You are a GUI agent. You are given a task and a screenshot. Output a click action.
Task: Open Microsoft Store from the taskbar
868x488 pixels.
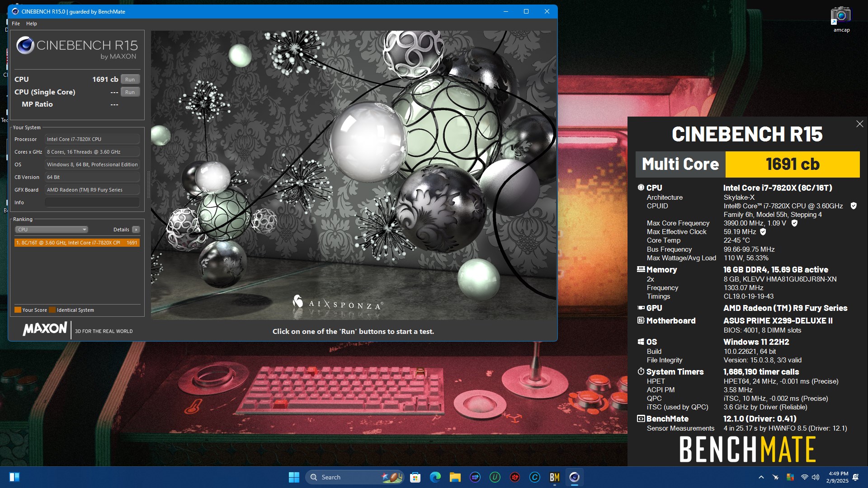[415, 477]
